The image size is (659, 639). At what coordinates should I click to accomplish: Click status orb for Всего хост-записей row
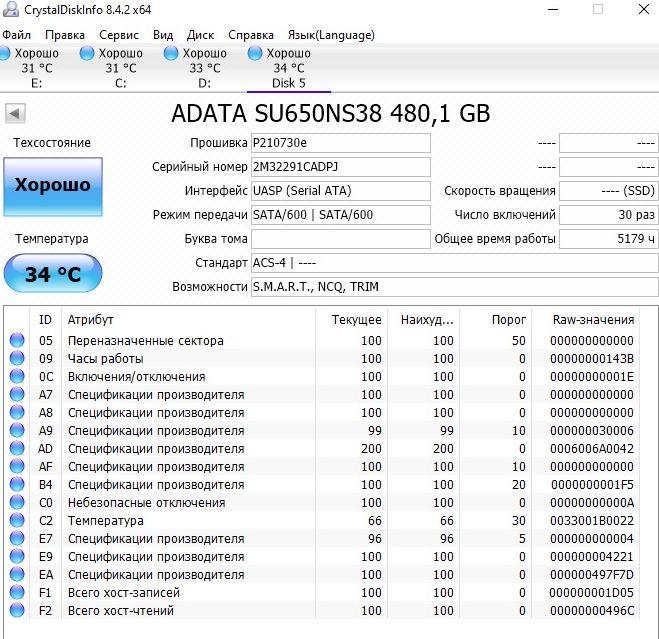coord(17,593)
